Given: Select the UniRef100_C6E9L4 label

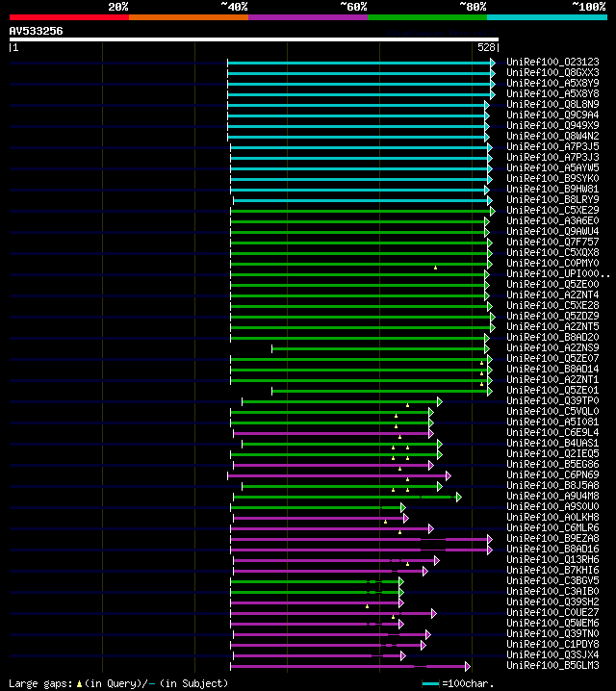Looking at the screenshot, I should pos(552,432).
